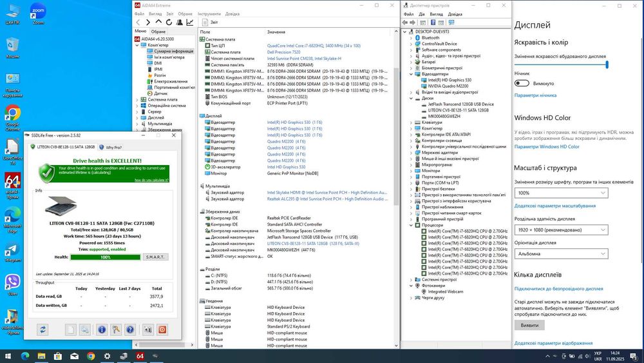Click the Виявити button
Image resolution: width=644 pixels, height=363 pixels.
coord(529,325)
